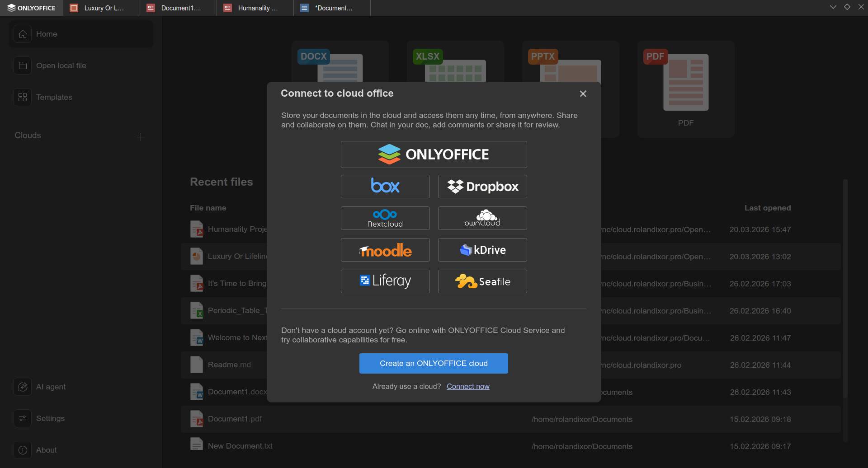Screen dimensions: 868x468
Task: Connect to Box cloud storage
Action: coord(385,186)
